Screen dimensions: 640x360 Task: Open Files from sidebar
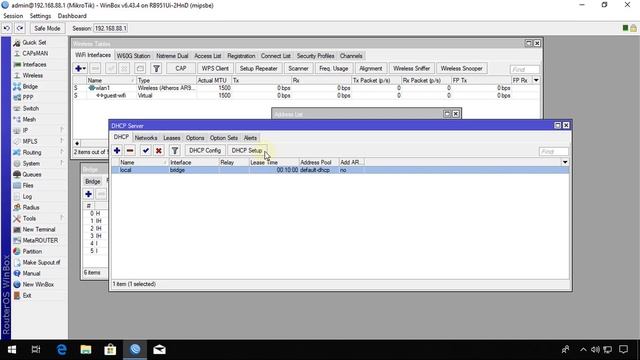(x=28, y=186)
